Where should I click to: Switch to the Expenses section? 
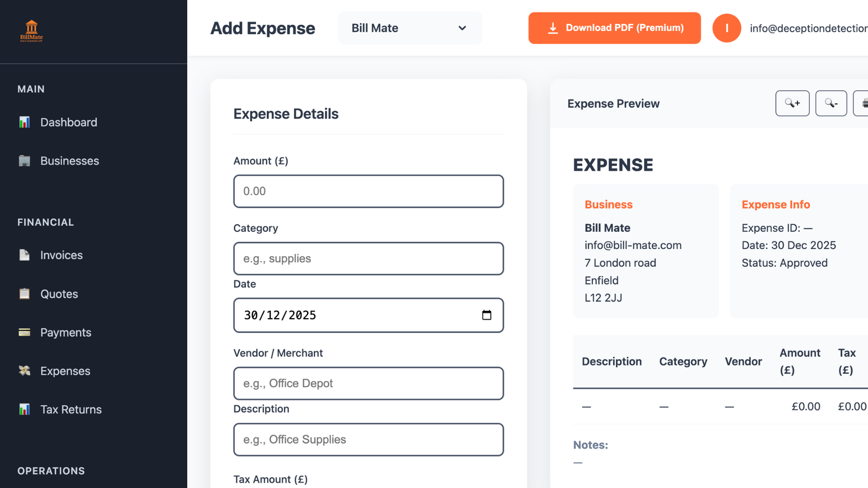65,371
